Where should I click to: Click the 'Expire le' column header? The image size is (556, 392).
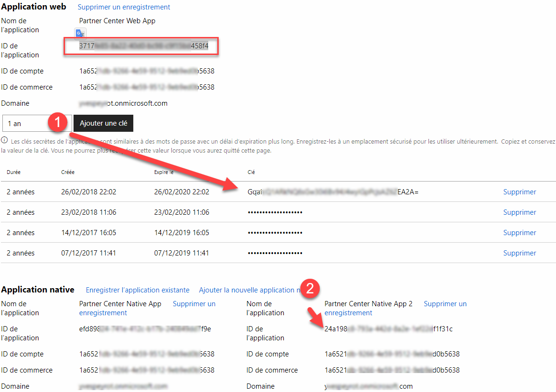pyautogui.click(x=164, y=172)
